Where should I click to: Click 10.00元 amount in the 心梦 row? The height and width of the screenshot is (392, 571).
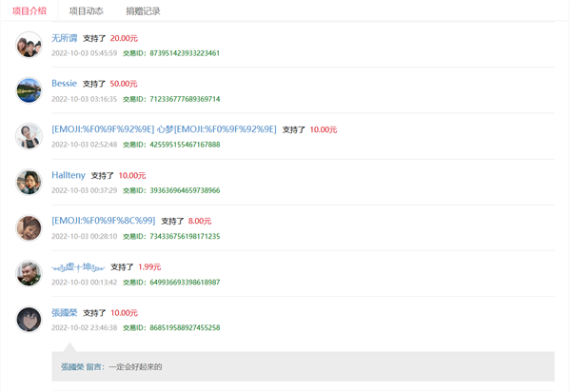(324, 129)
